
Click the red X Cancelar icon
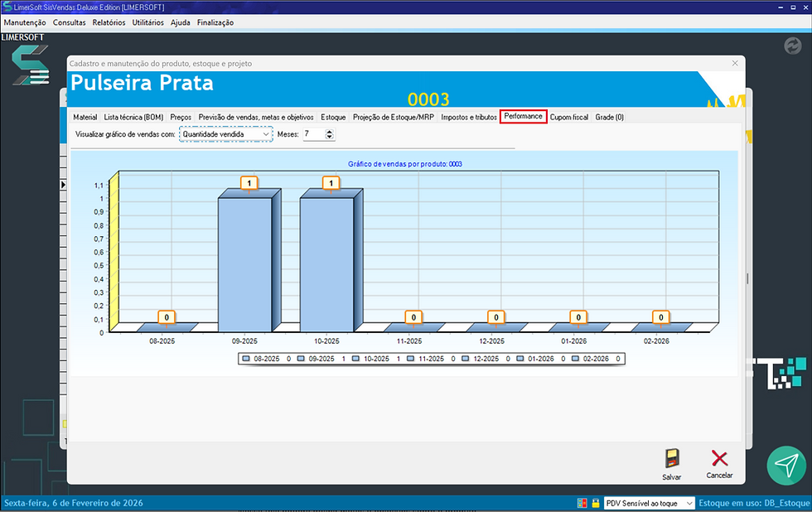pos(719,459)
